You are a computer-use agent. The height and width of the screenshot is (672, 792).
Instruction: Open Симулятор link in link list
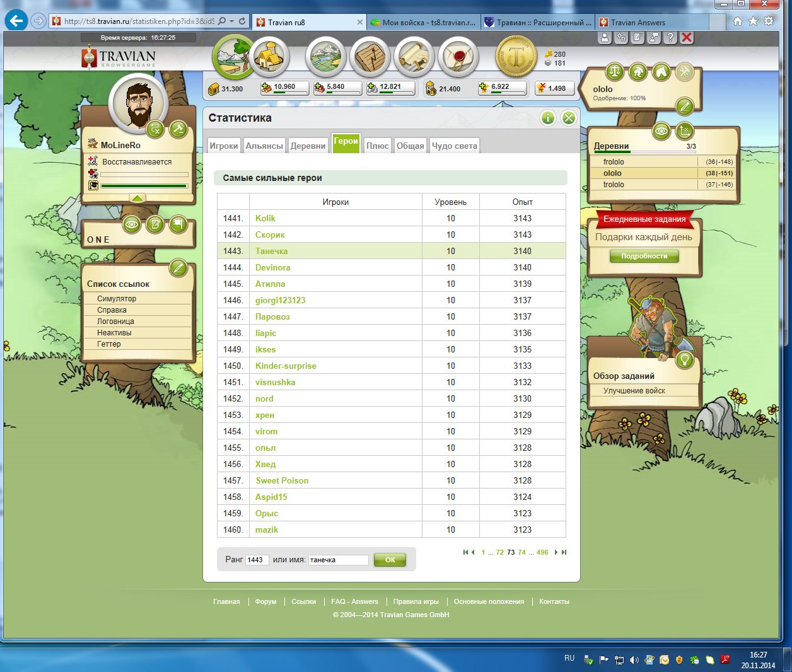tap(117, 299)
